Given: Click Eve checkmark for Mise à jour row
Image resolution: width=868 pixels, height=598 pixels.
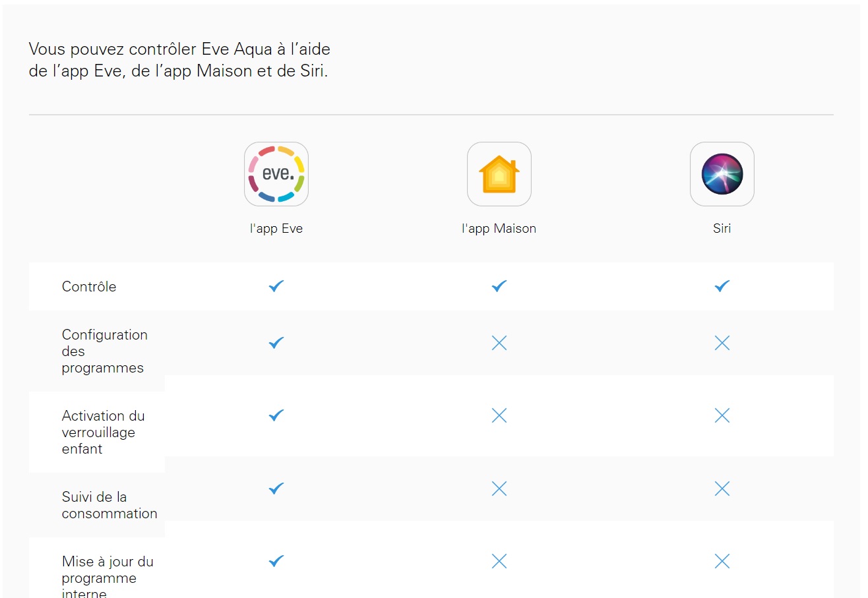Looking at the screenshot, I should tap(276, 561).
